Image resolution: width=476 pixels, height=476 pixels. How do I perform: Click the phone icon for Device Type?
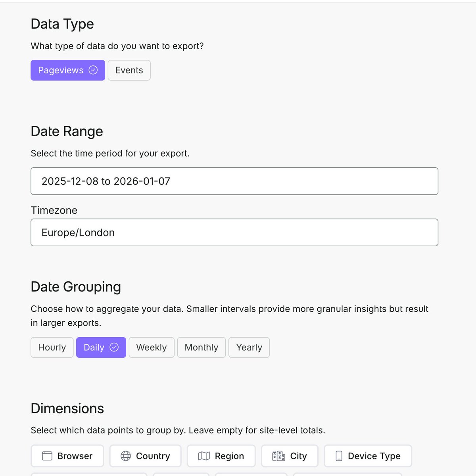point(339,456)
